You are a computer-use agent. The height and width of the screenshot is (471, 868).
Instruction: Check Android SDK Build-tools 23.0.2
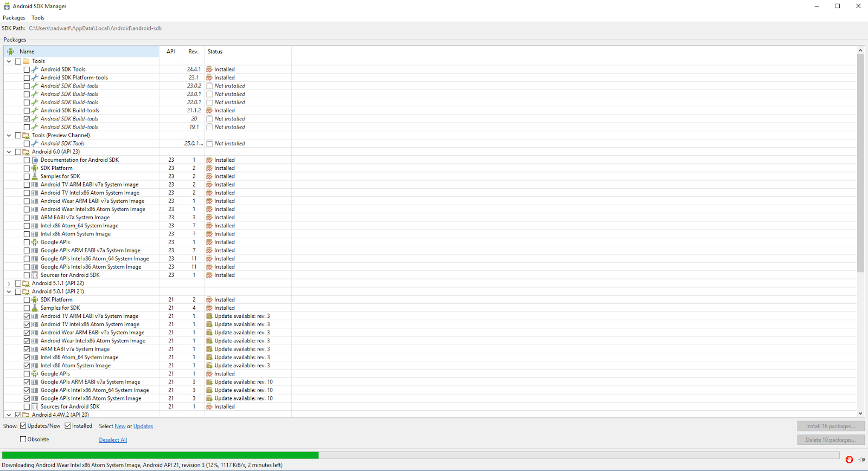click(x=27, y=86)
